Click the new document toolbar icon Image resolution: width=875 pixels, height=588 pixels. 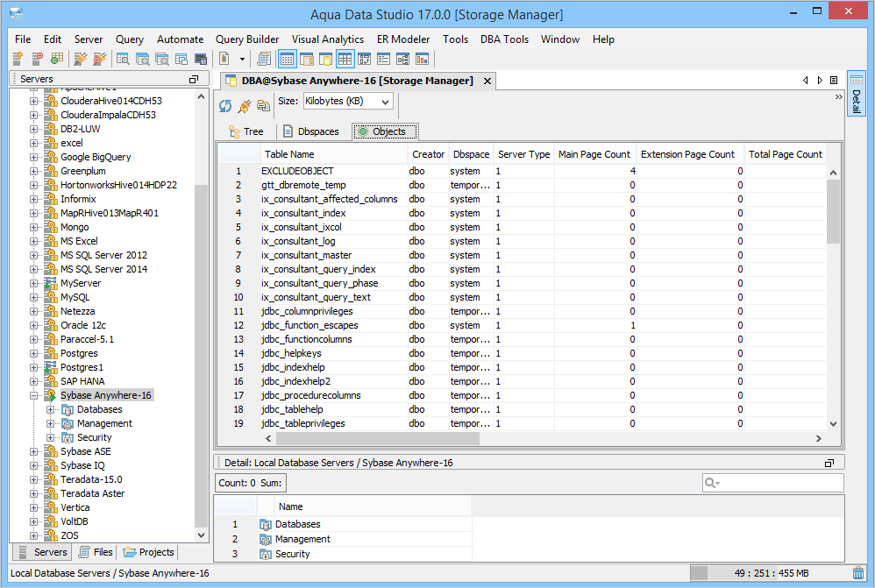(224, 59)
